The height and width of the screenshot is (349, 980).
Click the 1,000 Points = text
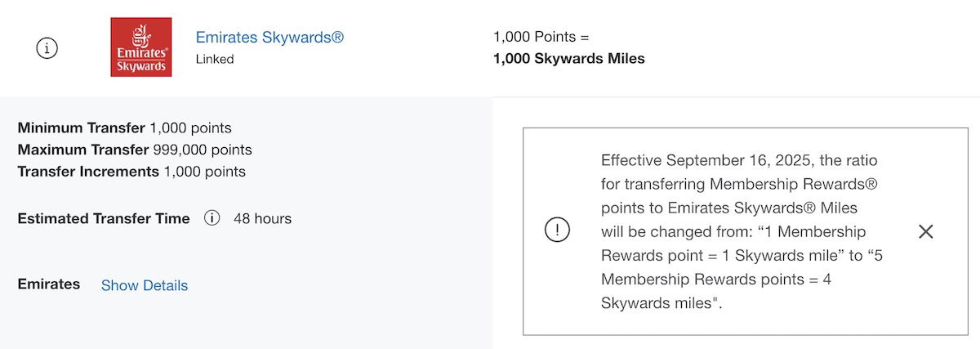pyautogui.click(x=541, y=38)
